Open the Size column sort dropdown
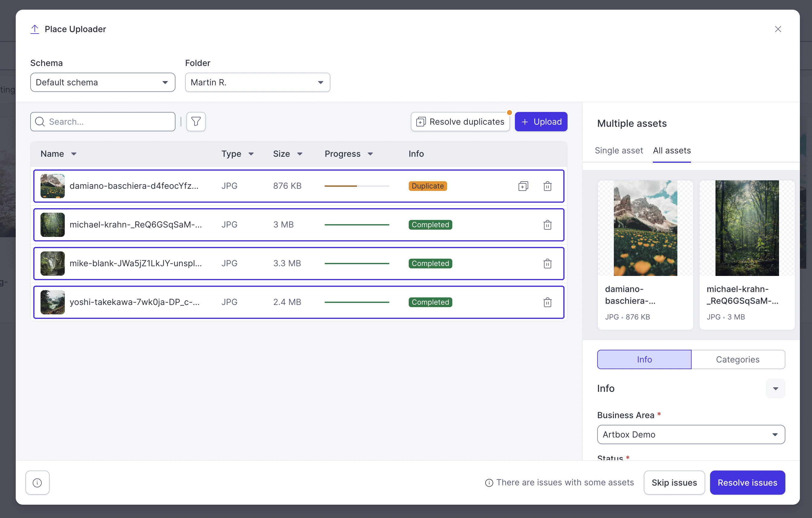 point(300,154)
